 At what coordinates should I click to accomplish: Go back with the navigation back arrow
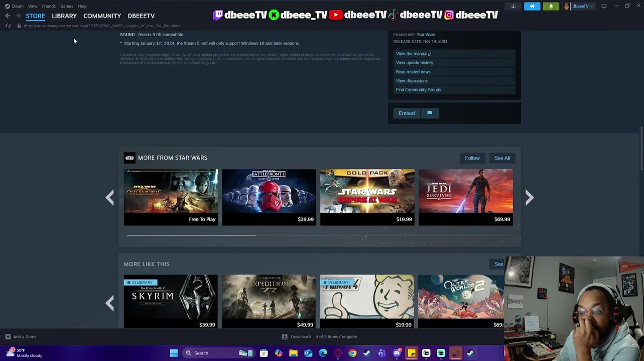[x=8, y=16]
